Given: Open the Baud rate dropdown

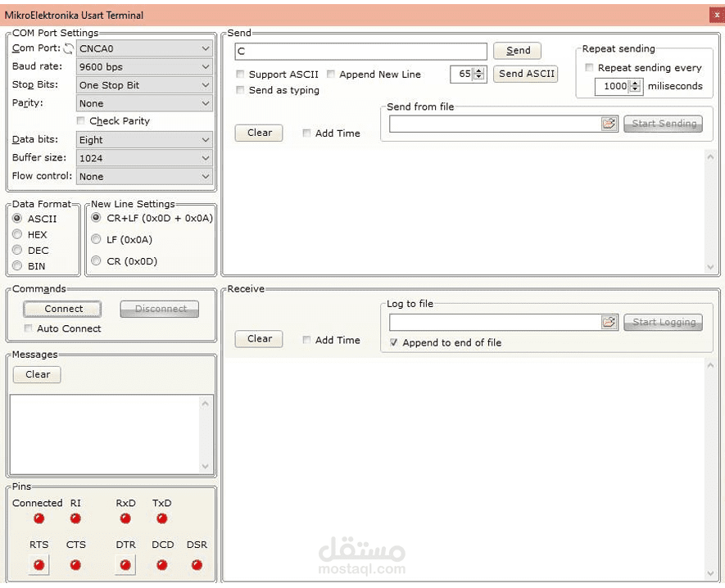Looking at the screenshot, I should click(x=144, y=66).
